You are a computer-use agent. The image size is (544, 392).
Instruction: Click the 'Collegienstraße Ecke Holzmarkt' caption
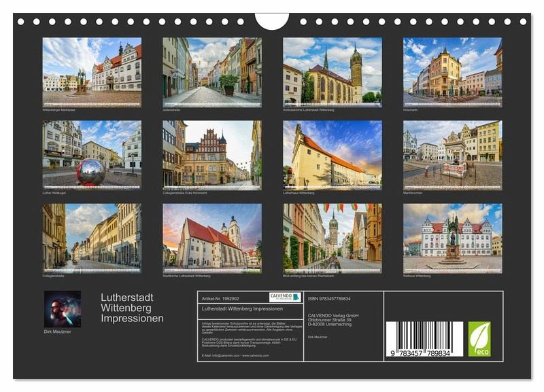[x=184, y=193]
